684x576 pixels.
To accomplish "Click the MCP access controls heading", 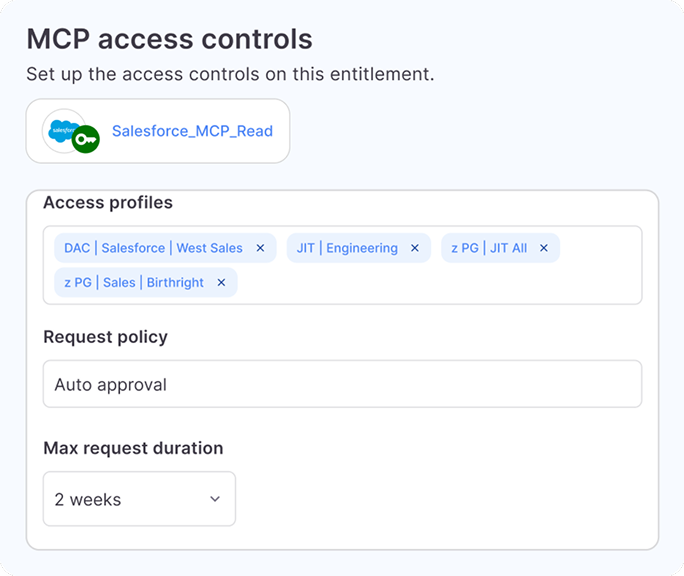I will coord(169,39).
